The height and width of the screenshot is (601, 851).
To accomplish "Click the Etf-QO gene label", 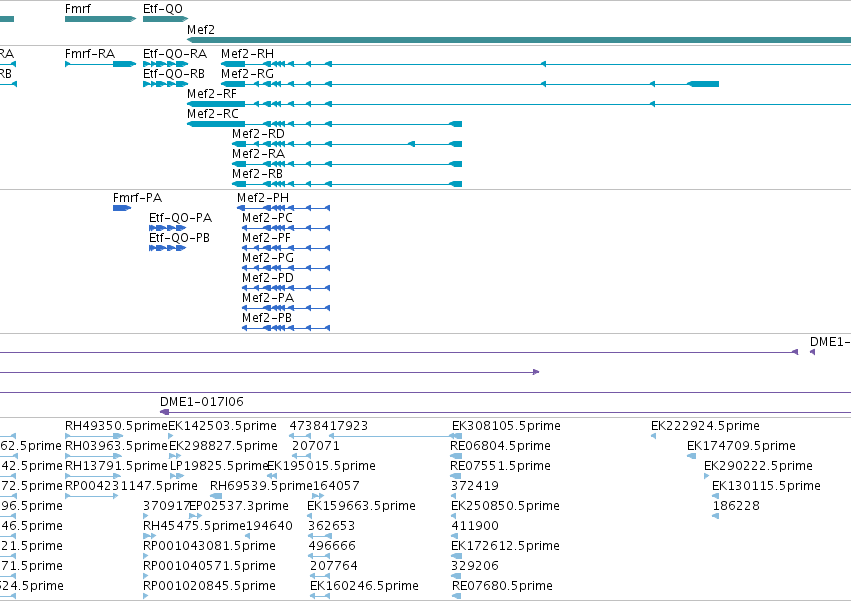I will pyautogui.click(x=163, y=9).
